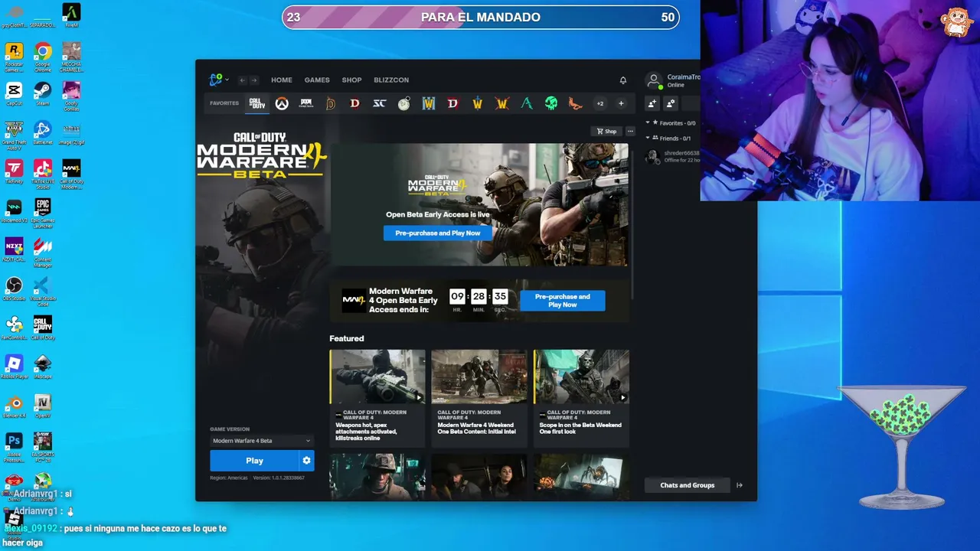Viewport: 980px width, 551px height.
Task: Open the Game Version dropdown
Action: (262, 441)
